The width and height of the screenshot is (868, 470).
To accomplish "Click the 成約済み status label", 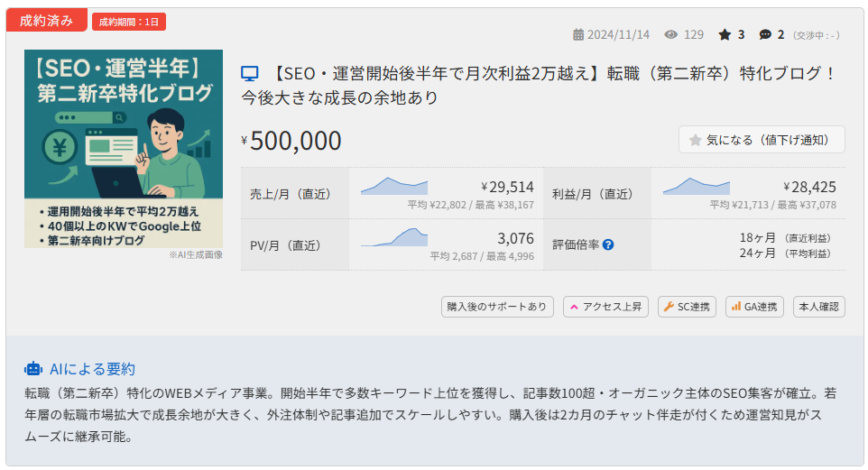I will [47, 21].
